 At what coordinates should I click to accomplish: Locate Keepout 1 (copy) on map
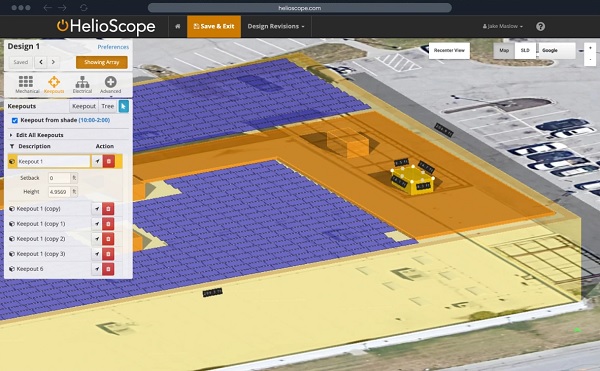[x=97, y=209]
